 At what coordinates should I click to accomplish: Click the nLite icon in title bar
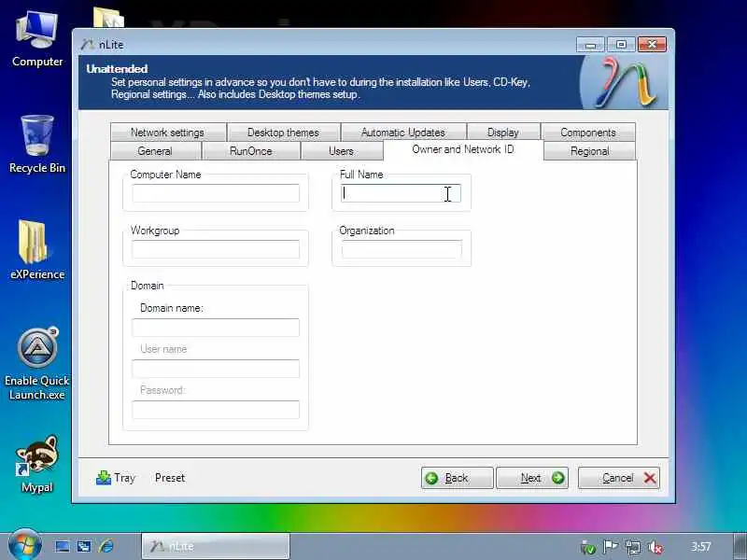[x=87, y=44]
